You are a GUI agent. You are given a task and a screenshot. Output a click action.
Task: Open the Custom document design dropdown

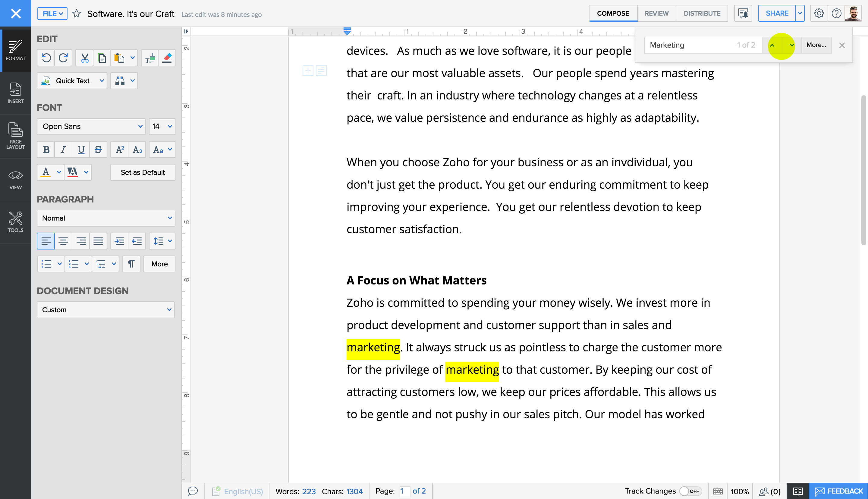(105, 309)
